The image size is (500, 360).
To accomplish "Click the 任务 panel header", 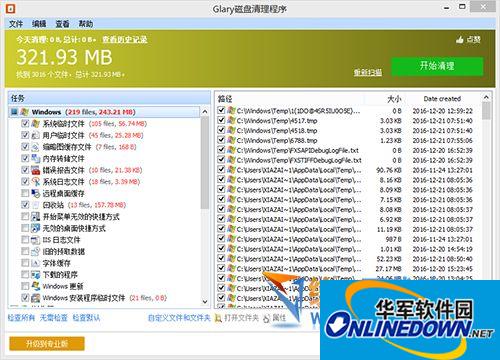I will [109, 98].
